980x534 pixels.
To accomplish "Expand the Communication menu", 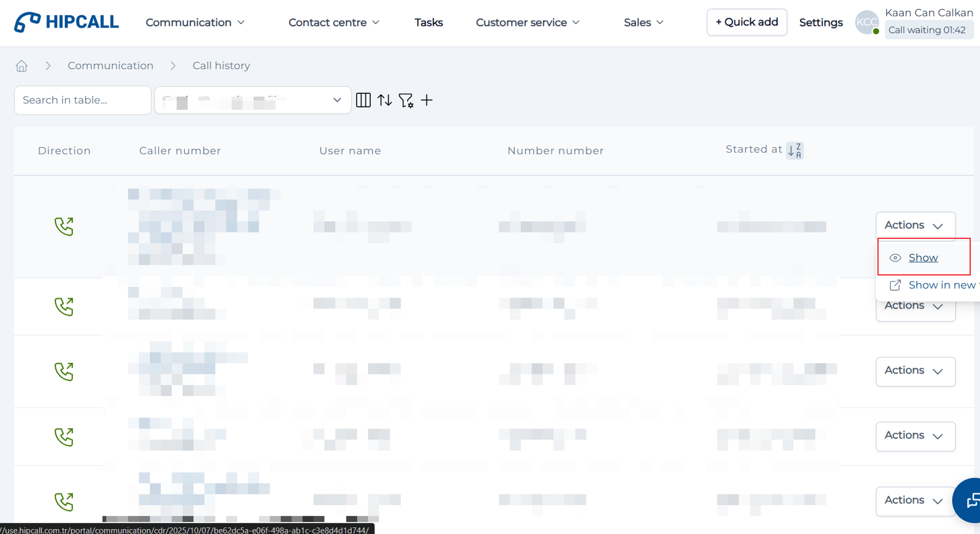I will [x=195, y=23].
